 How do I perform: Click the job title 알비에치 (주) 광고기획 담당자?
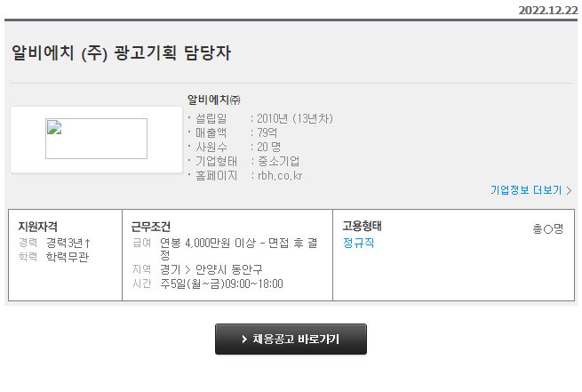pyautogui.click(x=121, y=52)
